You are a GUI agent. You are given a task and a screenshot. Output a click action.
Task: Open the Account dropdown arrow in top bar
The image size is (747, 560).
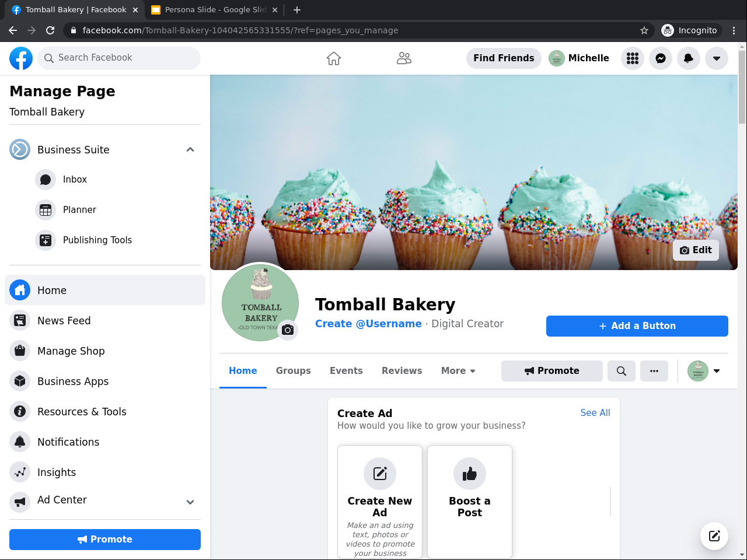(x=717, y=58)
